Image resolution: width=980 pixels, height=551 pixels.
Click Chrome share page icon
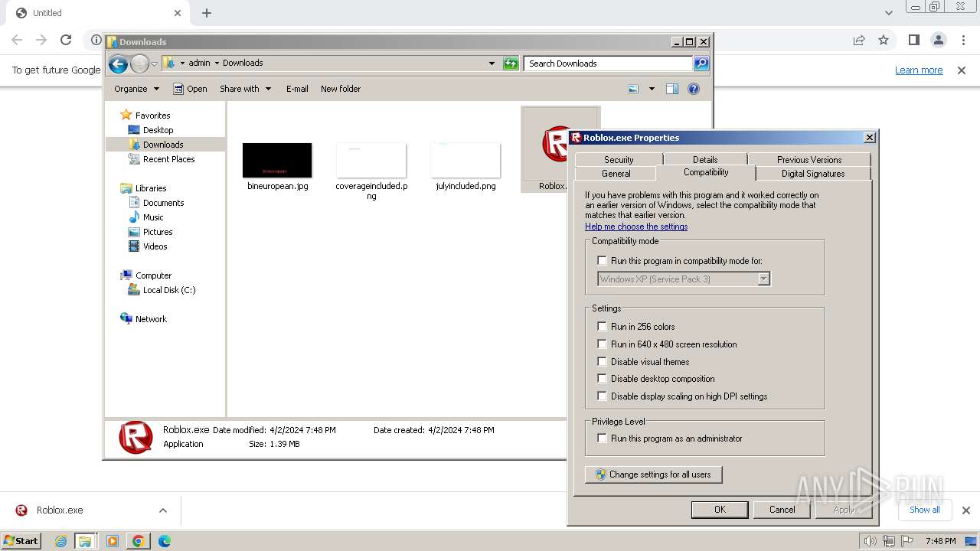859,40
